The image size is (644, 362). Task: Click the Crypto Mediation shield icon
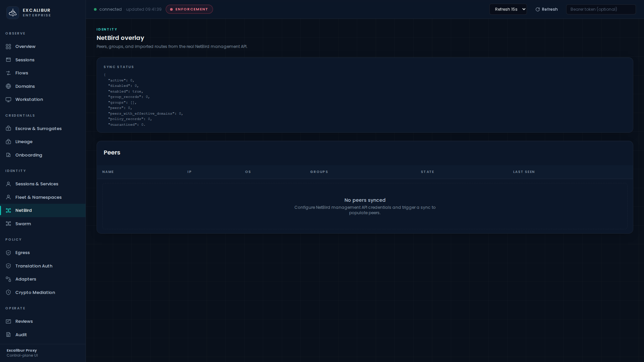[x=8, y=293]
